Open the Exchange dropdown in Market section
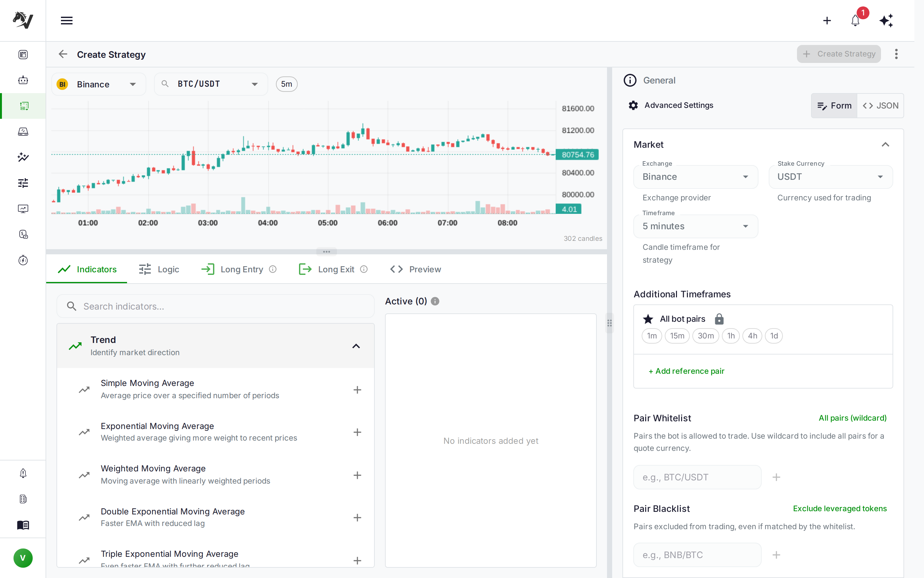Image resolution: width=924 pixels, height=578 pixels. tap(696, 177)
